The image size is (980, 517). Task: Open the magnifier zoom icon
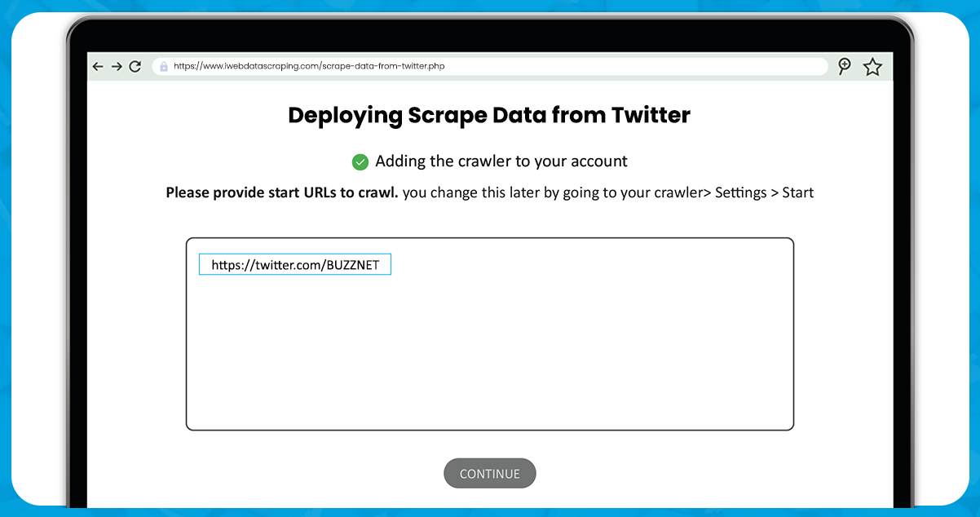(844, 65)
